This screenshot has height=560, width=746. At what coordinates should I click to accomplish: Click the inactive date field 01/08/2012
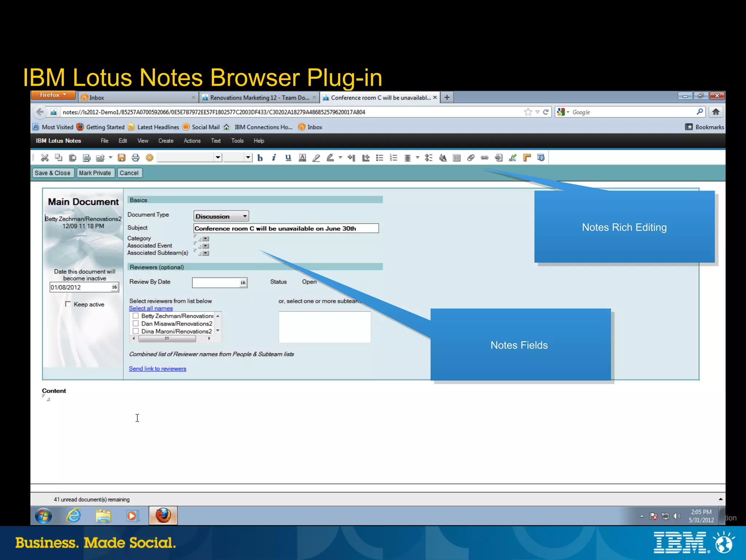tap(84, 287)
